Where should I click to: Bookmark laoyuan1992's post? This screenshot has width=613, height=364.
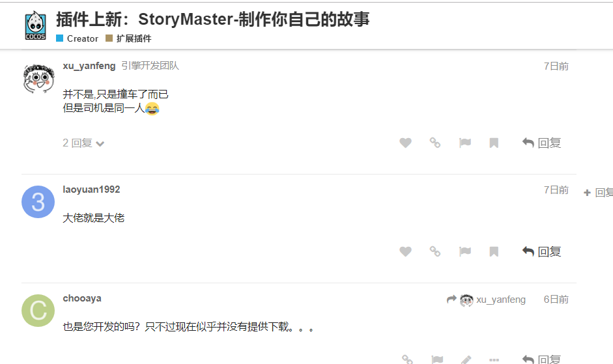click(494, 251)
